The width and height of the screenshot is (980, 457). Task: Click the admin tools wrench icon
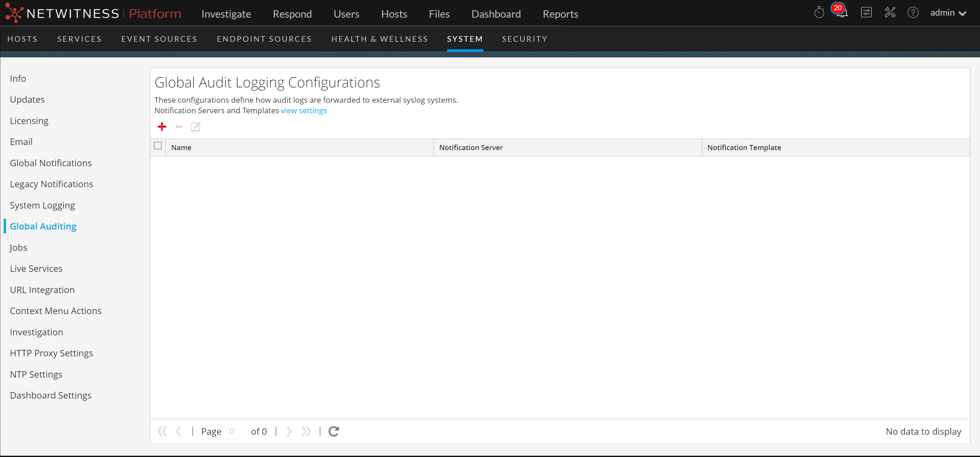click(889, 13)
